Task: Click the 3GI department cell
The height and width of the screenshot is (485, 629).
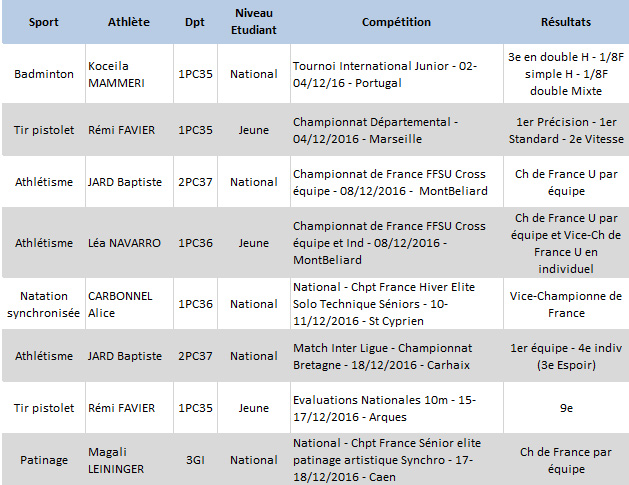Action: [x=195, y=460]
